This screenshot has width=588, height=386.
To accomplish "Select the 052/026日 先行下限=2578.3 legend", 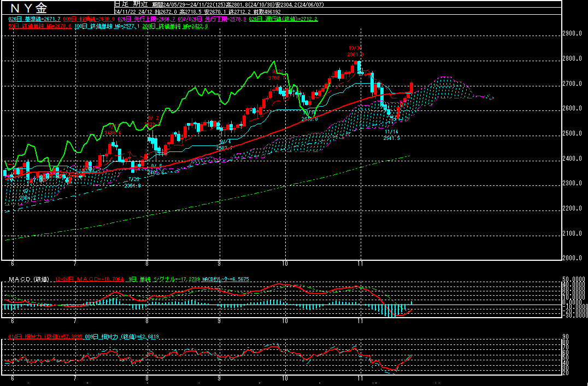I will click(x=212, y=19).
